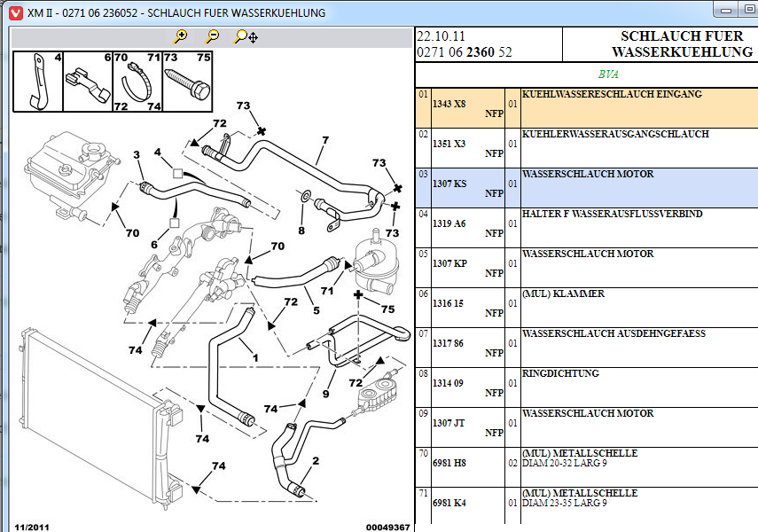Select row 71 METALLSCHELLE DIAM 23-35
The width and height of the screenshot is (758, 532).
(587, 505)
